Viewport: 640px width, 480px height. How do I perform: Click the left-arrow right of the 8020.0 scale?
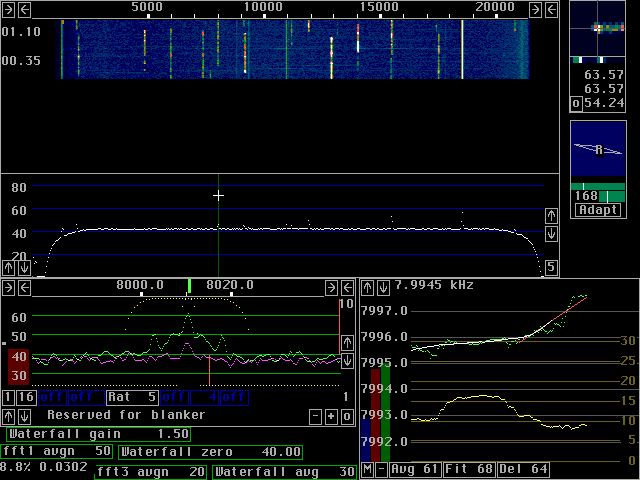tap(347, 288)
